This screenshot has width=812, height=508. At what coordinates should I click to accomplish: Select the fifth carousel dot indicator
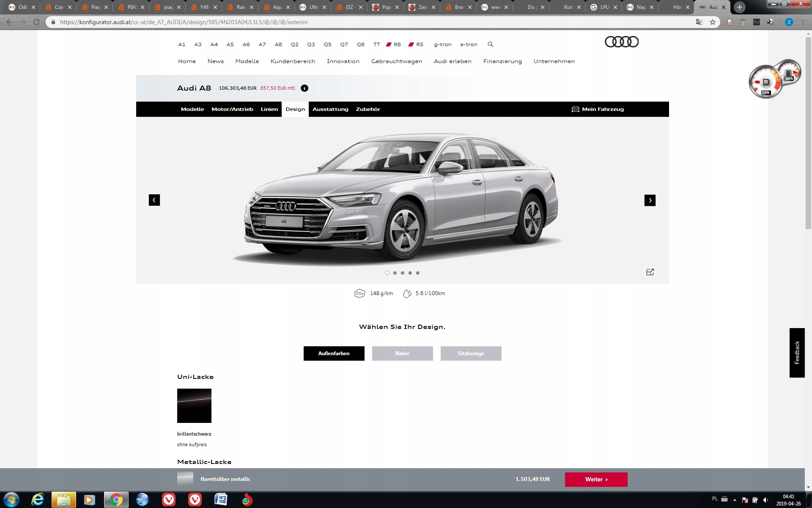click(418, 273)
